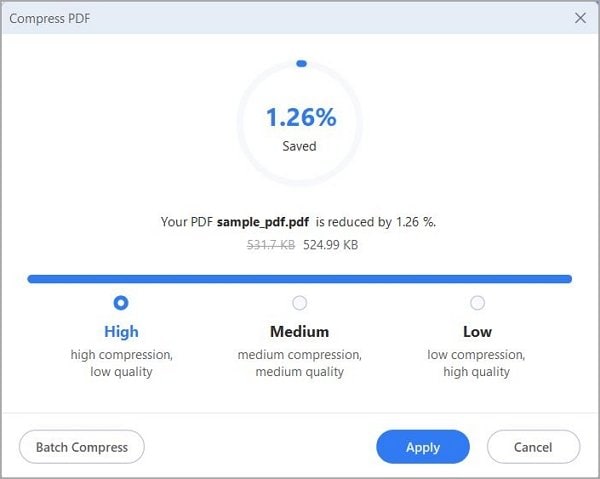This screenshot has height=479, width=600.
Task: Cancel the PDF compression
Action: [x=533, y=447]
